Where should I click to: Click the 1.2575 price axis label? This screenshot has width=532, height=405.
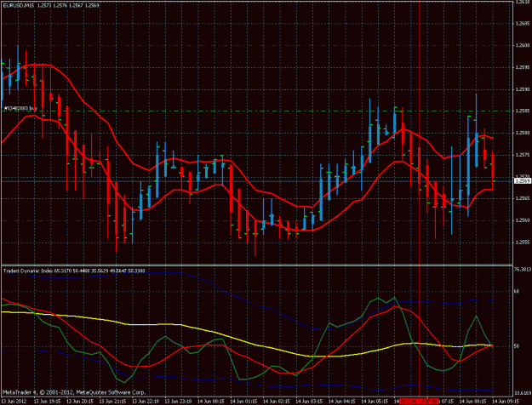coord(522,155)
